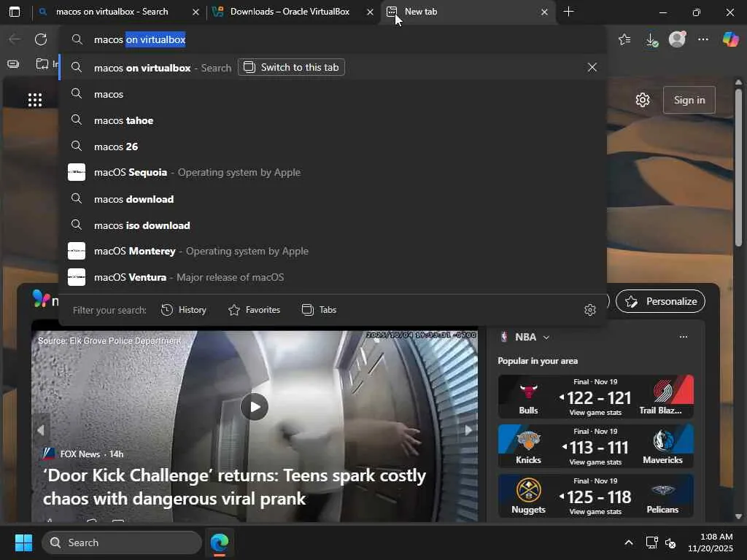Open the clock showing 1:08 AM
This screenshot has width=747, height=560.
point(710,542)
